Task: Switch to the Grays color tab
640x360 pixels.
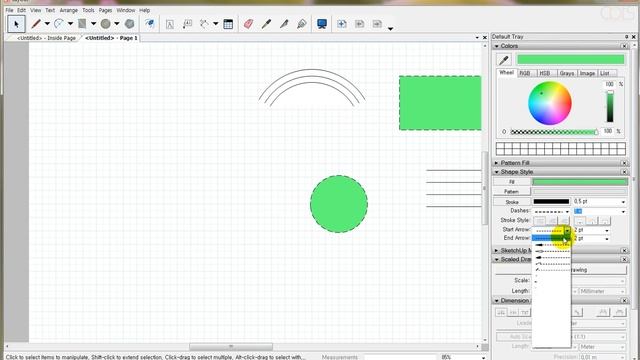Action: click(567, 73)
